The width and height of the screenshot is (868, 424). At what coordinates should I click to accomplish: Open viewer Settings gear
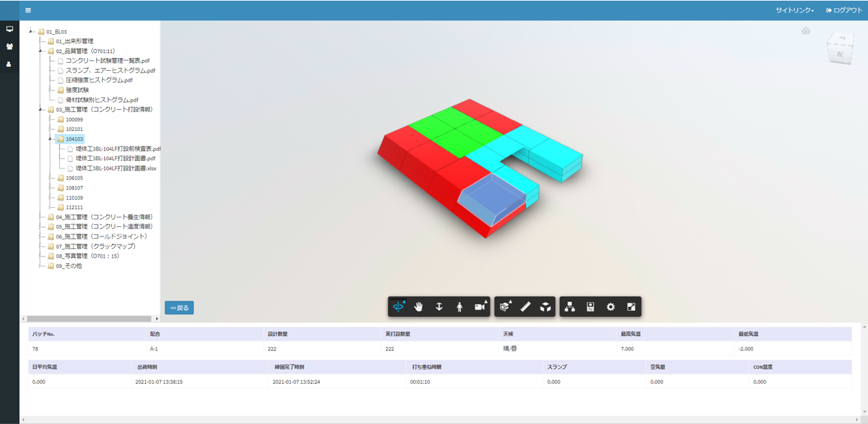click(x=611, y=307)
